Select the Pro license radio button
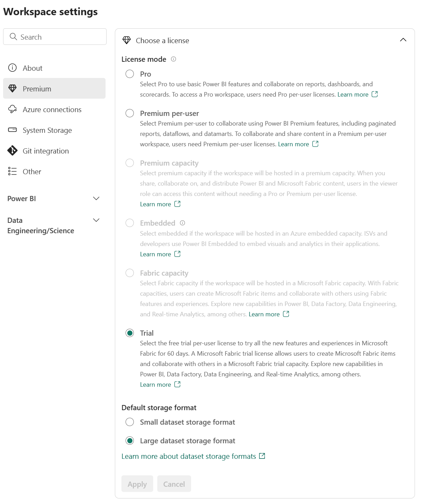 point(130,74)
